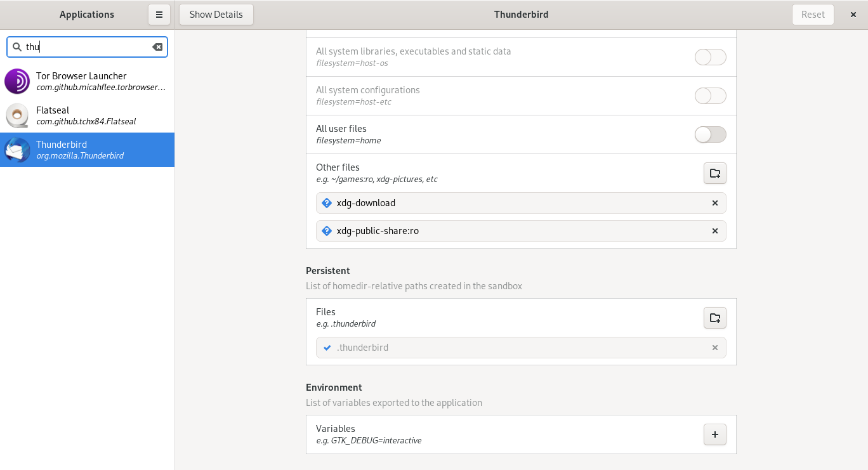This screenshot has width=868, height=470.
Task: Click the Thunderbird app icon
Action: [x=17, y=150]
